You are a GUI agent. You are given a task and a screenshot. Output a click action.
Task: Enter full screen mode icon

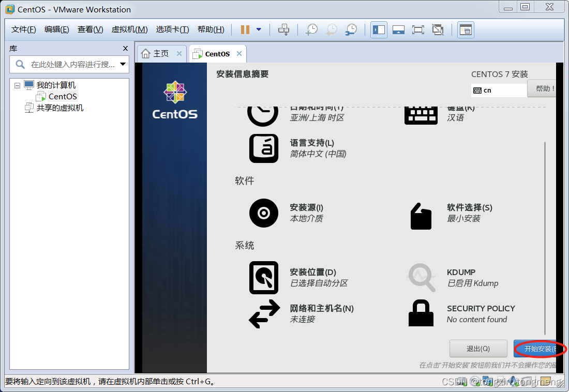point(418,30)
